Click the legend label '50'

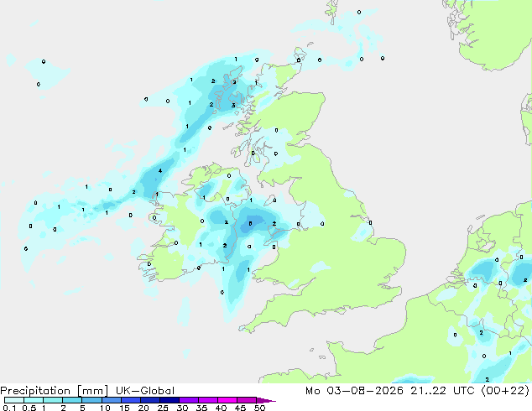259,408
